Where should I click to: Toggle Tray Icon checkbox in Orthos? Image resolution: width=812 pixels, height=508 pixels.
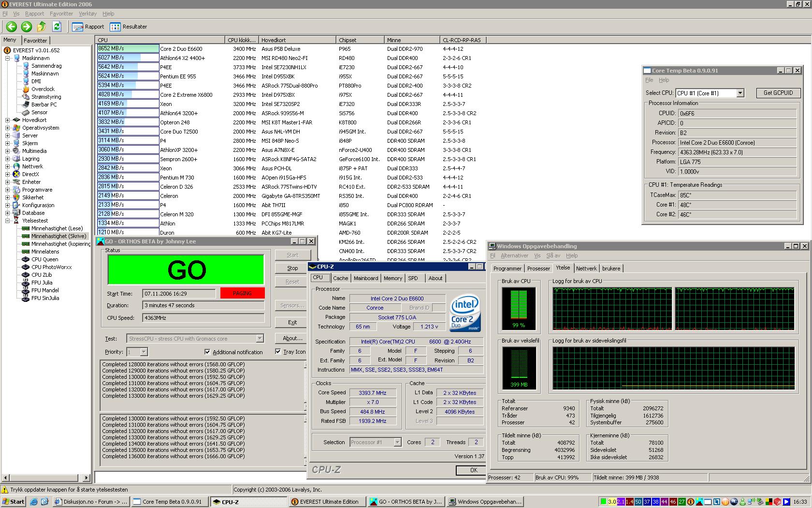tap(278, 351)
